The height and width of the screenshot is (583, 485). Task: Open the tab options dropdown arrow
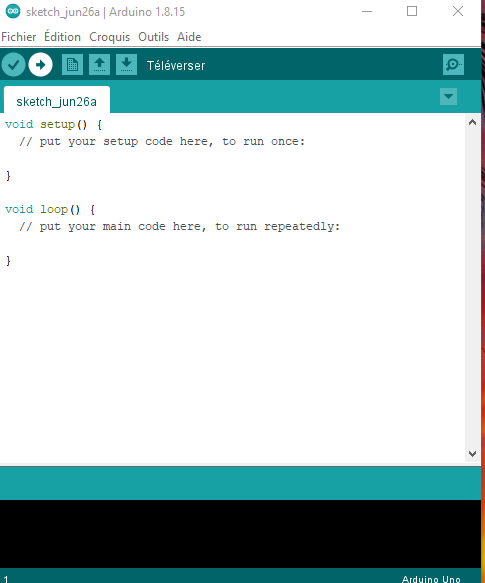coord(449,97)
